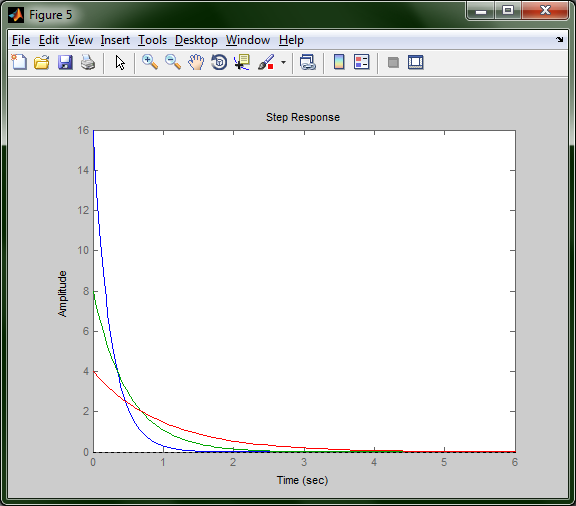This screenshot has width=576, height=506.
Task: Activate the Data Cursor tool
Action: click(x=242, y=62)
